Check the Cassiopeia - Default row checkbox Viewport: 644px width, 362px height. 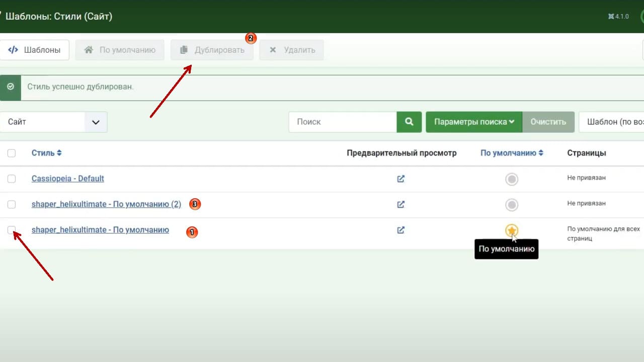[12, 178]
